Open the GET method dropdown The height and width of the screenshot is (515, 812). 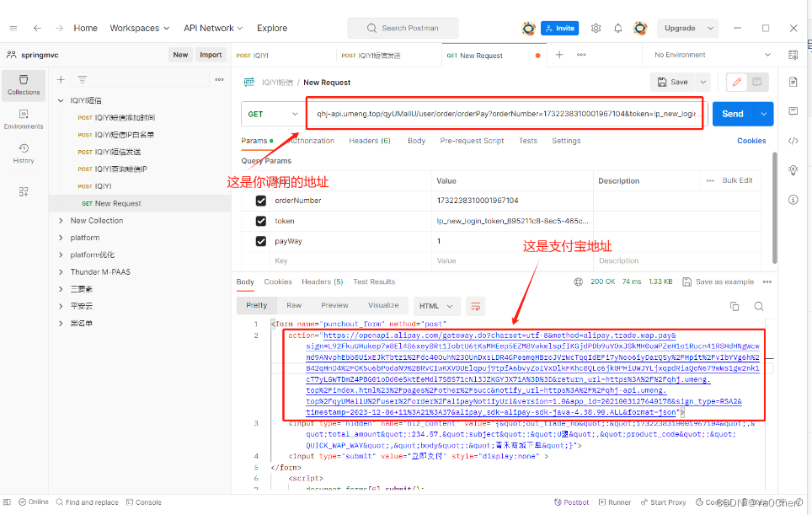[272, 114]
